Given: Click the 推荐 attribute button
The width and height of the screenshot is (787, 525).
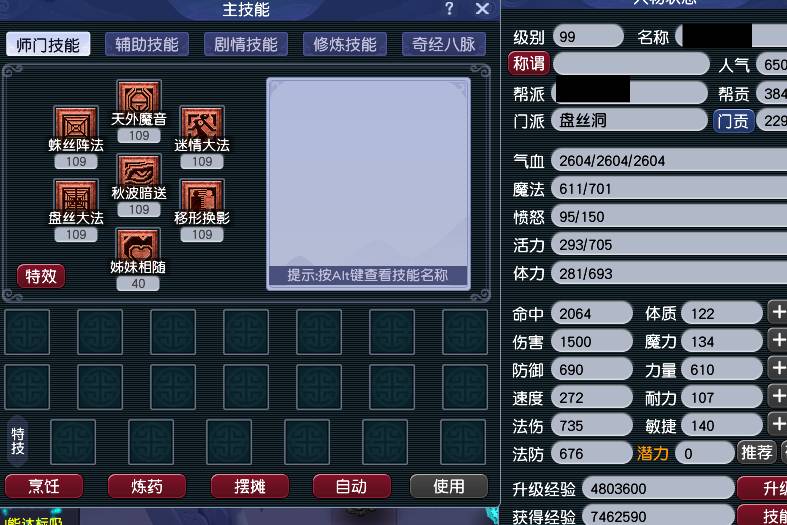Looking at the screenshot, I should (x=757, y=452).
